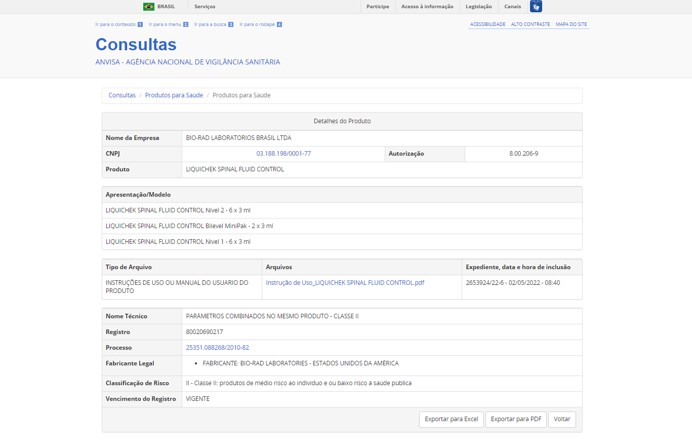This screenshot has width=692, height=444.
Task: Select the 'Bilevel MiniPak - 2 x 3 ml' row
Action: coord(342,226)
